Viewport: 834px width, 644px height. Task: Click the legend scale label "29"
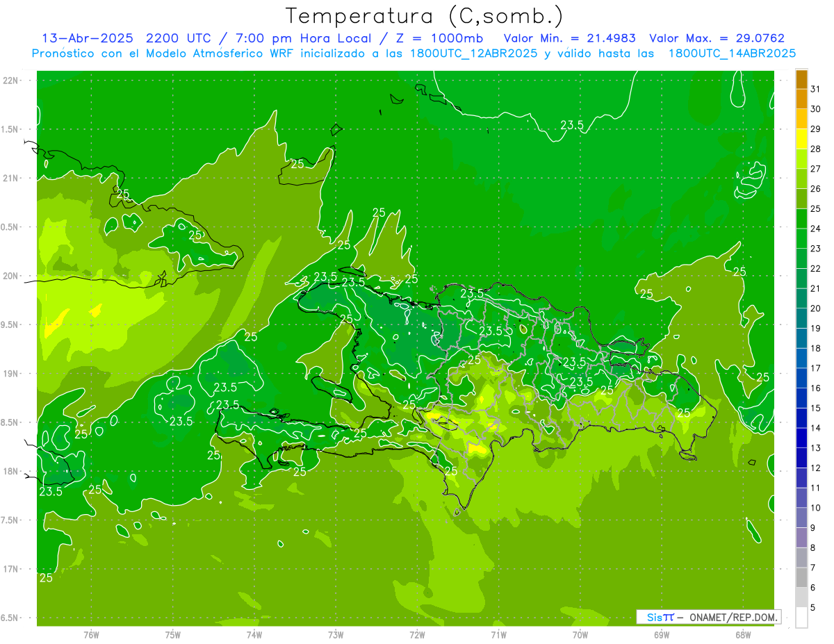pyautogui.click(x=815, y=129)
